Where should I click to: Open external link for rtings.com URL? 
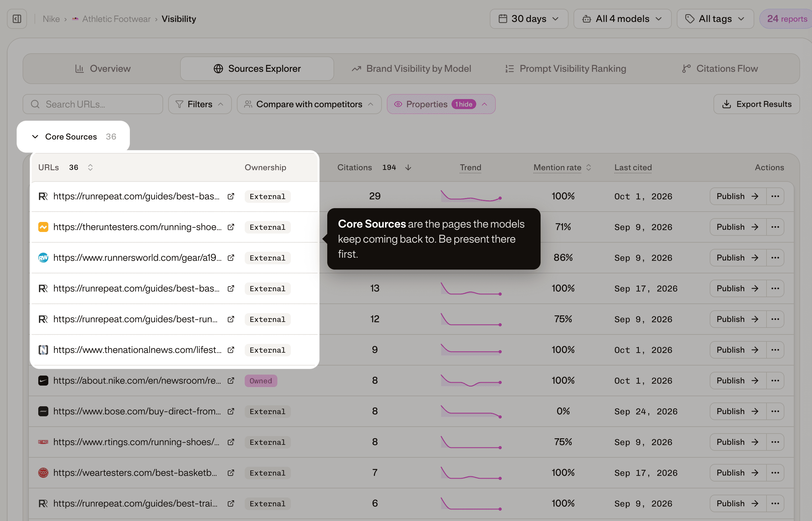231,442
